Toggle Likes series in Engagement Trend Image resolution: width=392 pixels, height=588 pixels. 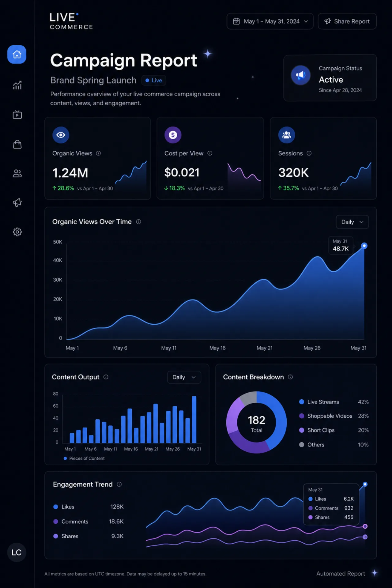(x=88, y=507)
